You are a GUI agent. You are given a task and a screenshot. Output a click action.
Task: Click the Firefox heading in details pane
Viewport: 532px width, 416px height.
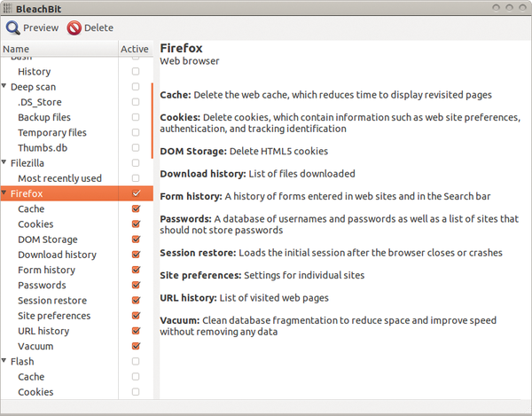[x=181, y=48]
